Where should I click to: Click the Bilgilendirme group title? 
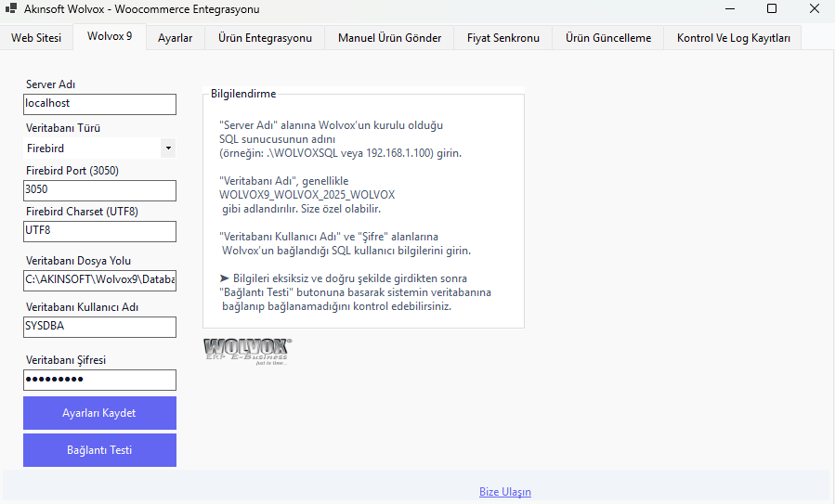243,94
